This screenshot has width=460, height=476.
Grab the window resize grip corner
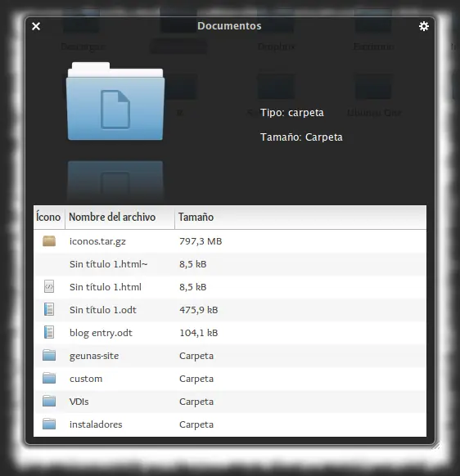tap(436, 446)
